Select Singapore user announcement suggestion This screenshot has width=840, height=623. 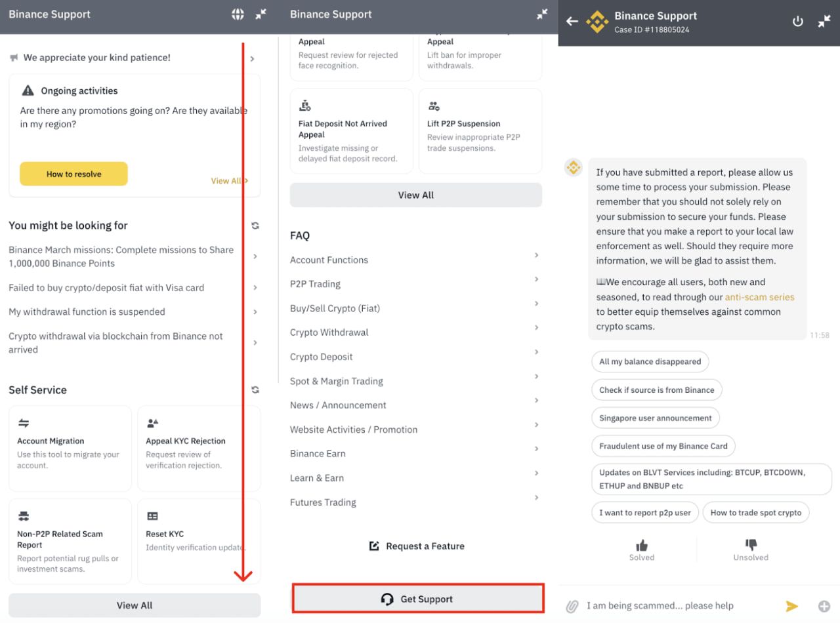point(656,418)
